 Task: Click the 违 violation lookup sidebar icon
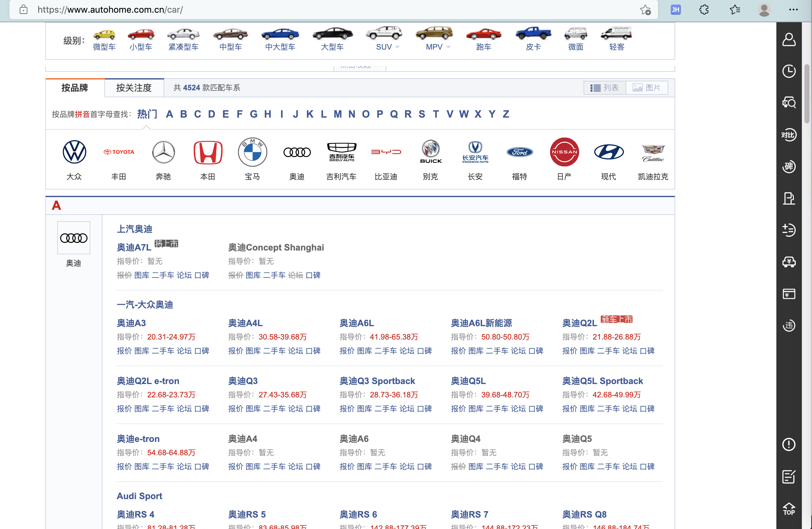(789, 326)
